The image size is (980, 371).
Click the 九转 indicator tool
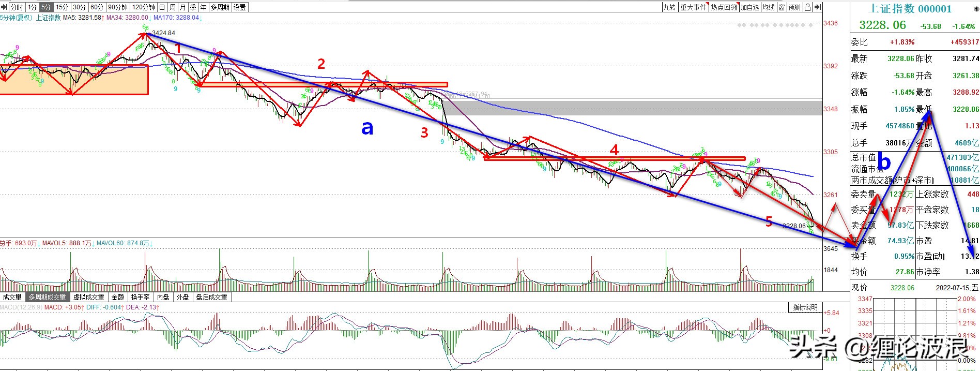669,7
